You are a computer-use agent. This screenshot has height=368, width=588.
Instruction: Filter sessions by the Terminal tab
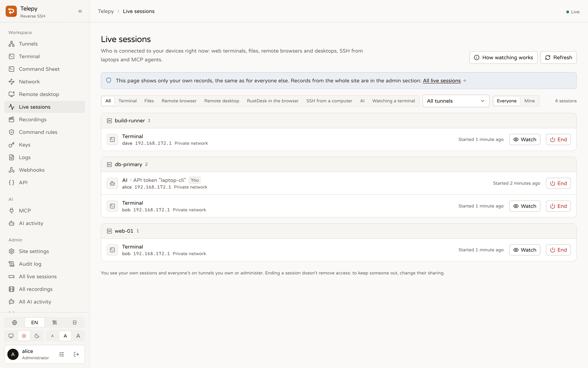pyautogui.click(x=127, y=101)
